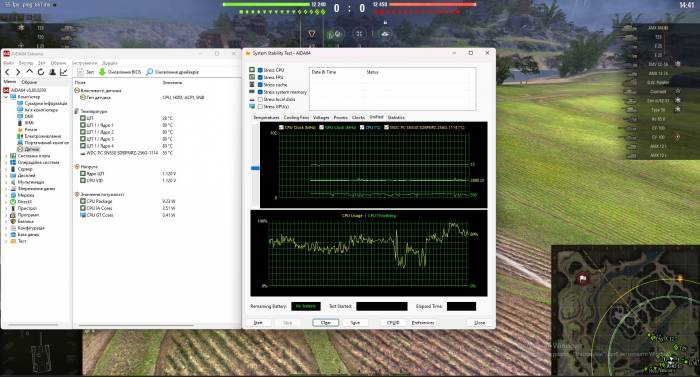Enable the Stress local disks checkbox
This screenshot has height=377, width=700.
pos(260,99)
